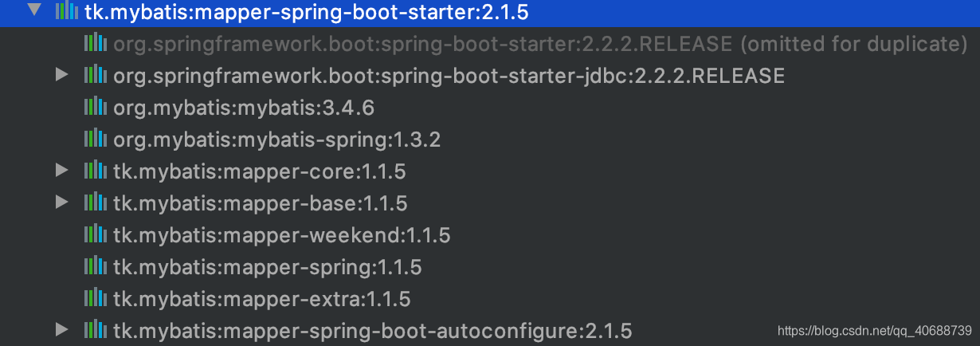This screenshot has height=346, width=980.
Task: Click library icon beside mybatis-spring:1.3.2
Action: coord(96,139)
